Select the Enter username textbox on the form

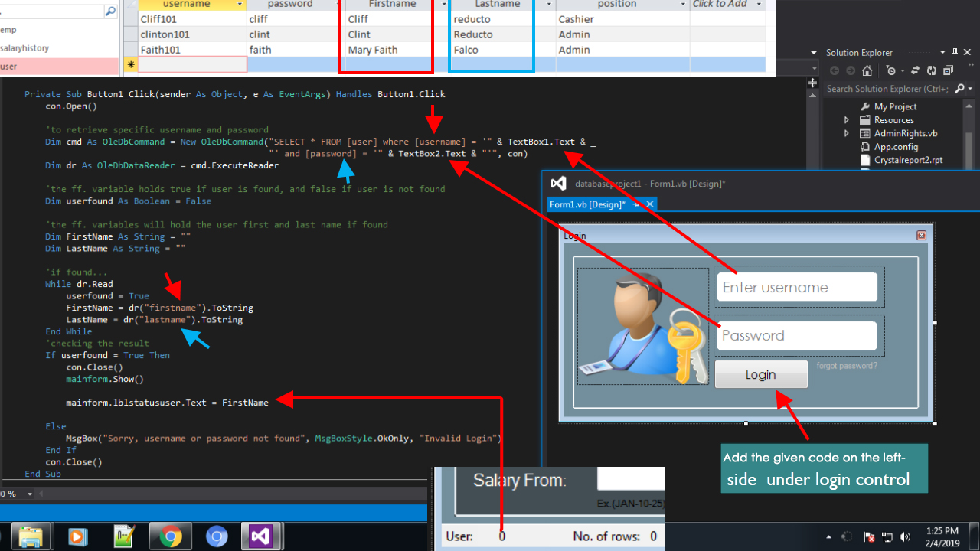[798, 286]
